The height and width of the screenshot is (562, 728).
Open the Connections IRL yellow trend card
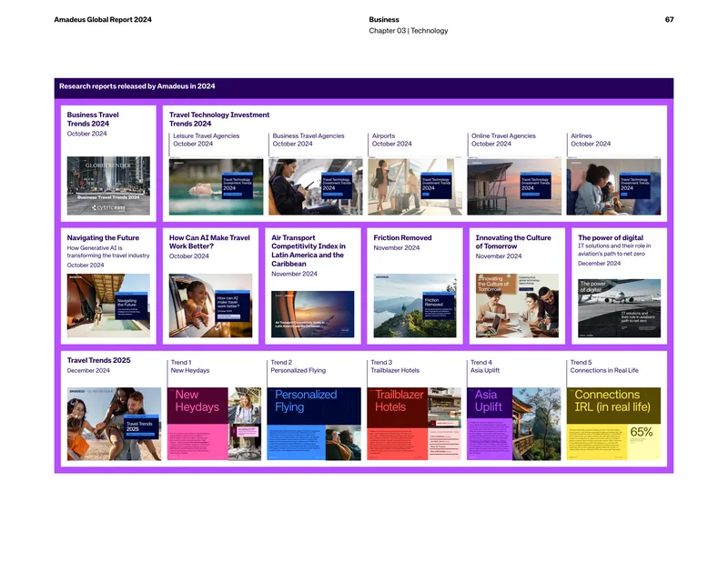click(613, 424)
